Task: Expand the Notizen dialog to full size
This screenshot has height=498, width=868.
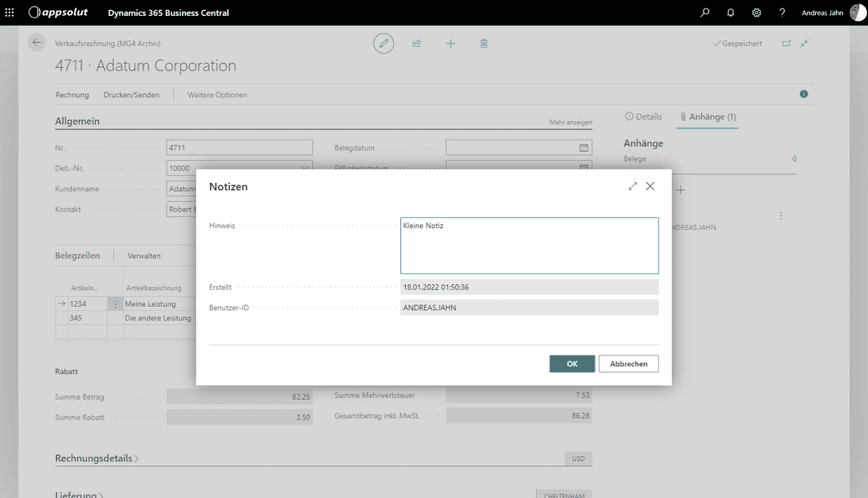Action: point(632,186)
